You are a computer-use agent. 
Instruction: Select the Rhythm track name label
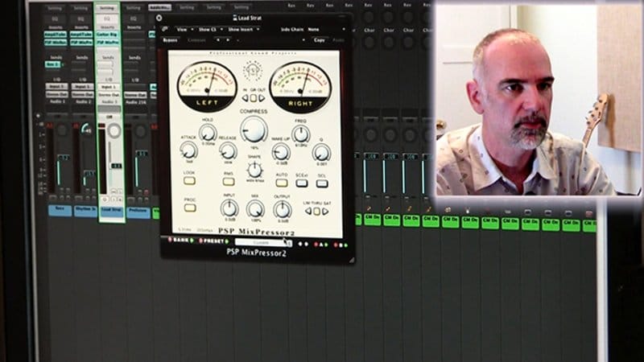[x=85, y=210]
